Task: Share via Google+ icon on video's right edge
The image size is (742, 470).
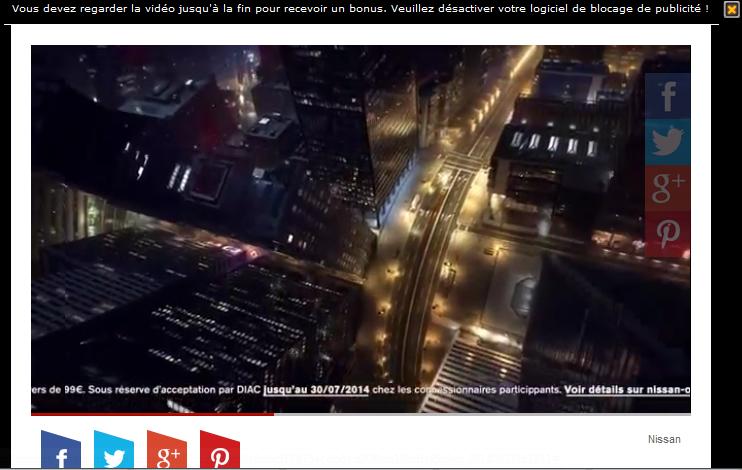Action: coord(667,188)
